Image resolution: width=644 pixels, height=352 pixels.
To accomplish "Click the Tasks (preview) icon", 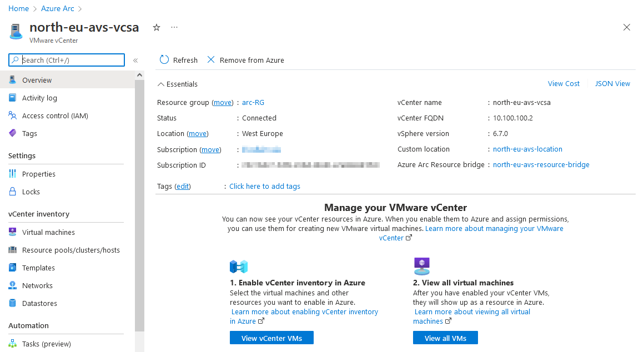I will click(x=13, y=343).
